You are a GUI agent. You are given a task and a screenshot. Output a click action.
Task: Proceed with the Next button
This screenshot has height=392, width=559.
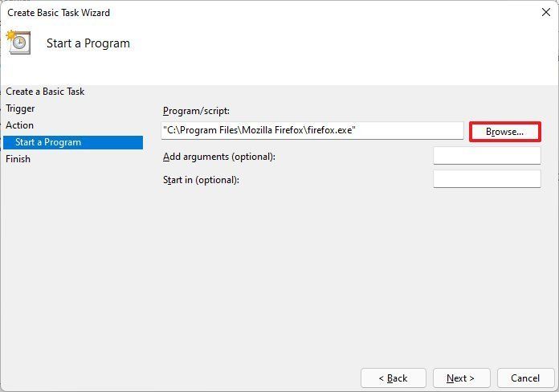tap(461, 378)
